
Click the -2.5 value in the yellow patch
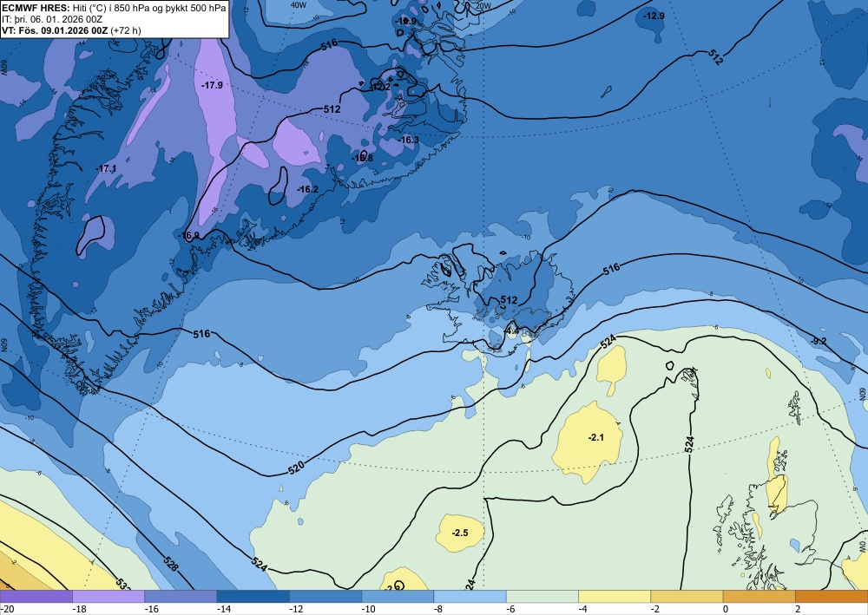click(x=459, y=533)
